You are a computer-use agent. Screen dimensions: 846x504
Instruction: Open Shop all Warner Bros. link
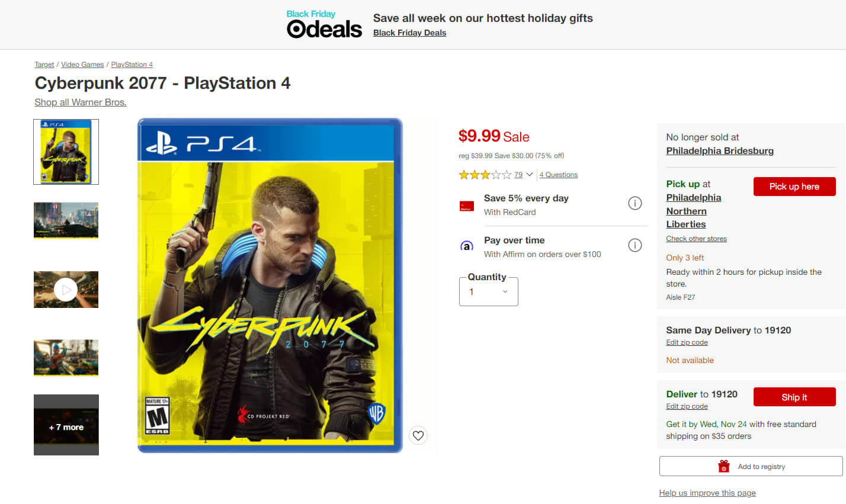(81, 102)
